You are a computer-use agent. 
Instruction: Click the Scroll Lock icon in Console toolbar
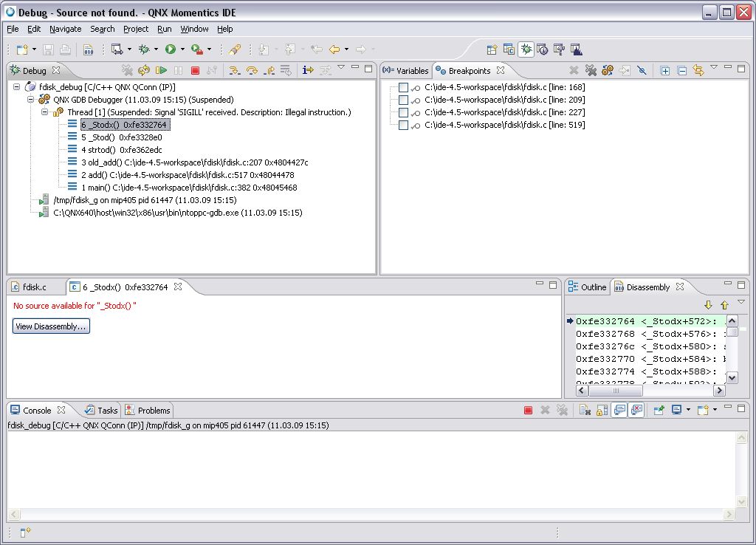[601, 410]
